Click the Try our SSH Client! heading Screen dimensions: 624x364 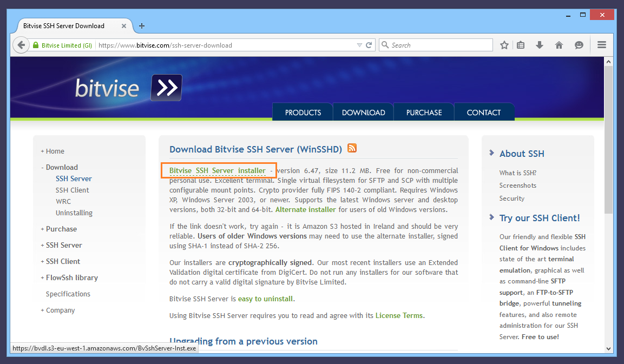coord(540,218)
